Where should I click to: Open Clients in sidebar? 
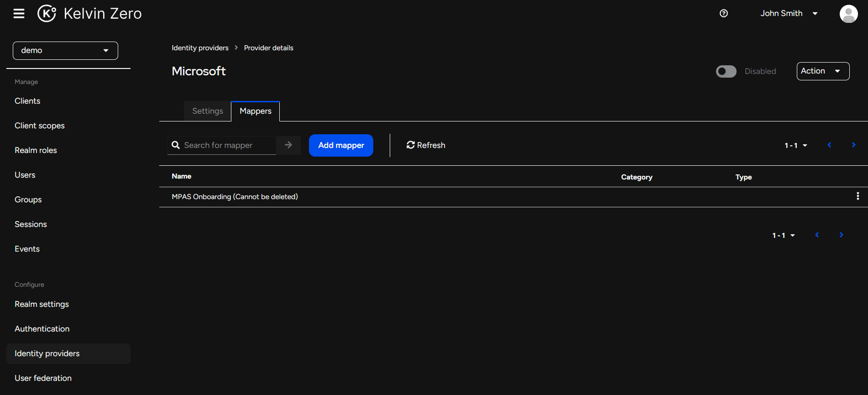(27, 101)
